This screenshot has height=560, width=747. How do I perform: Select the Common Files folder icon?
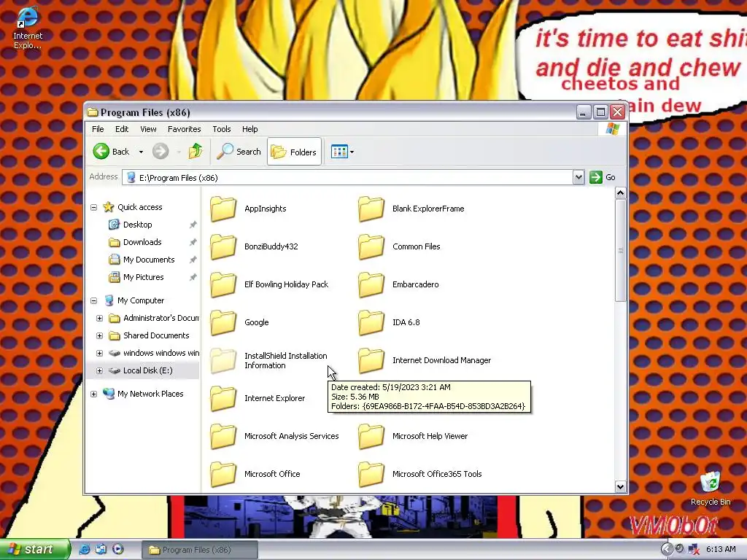pyautogui.click(x=371, y=246)
